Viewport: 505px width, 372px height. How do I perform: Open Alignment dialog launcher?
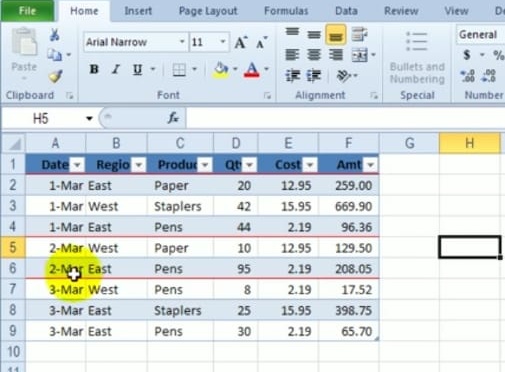(x=374, y=96)
